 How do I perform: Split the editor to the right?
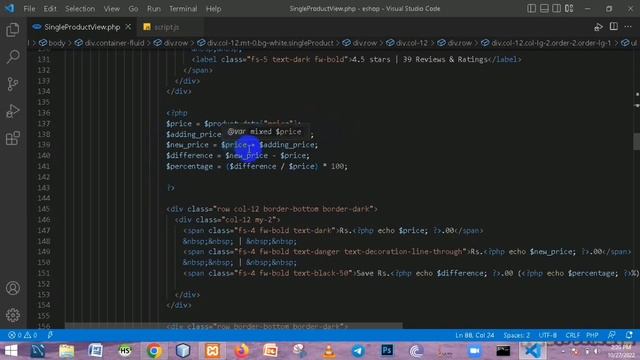613,27
